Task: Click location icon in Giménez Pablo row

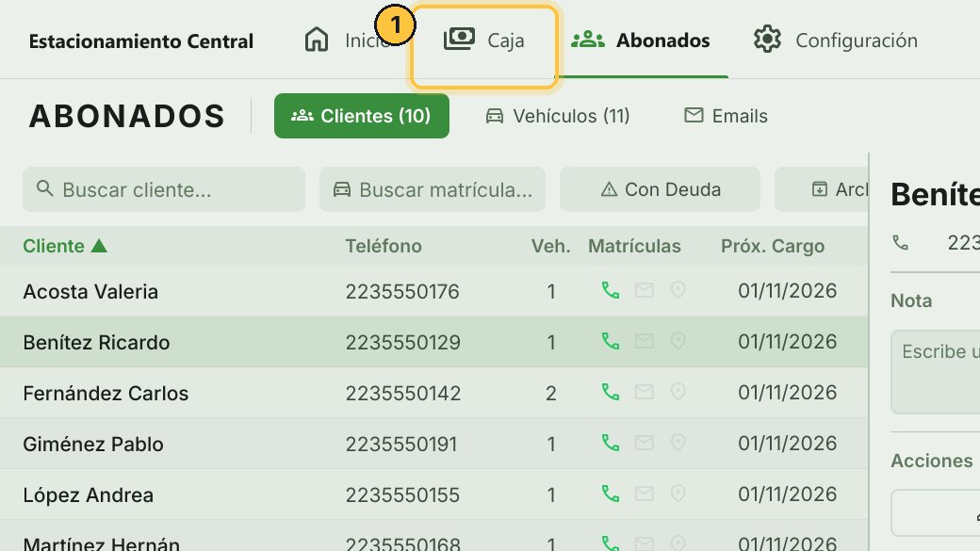Action: pos(678,443)
